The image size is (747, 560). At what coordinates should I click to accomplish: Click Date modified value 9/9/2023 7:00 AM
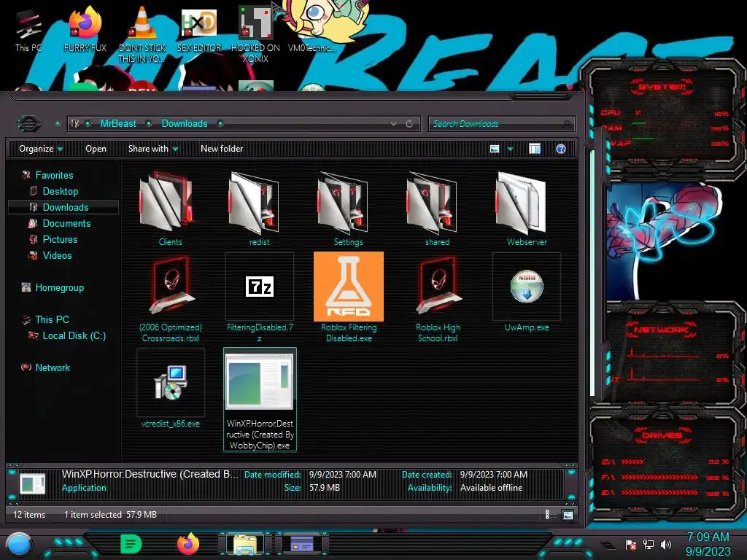click(343, 474)
